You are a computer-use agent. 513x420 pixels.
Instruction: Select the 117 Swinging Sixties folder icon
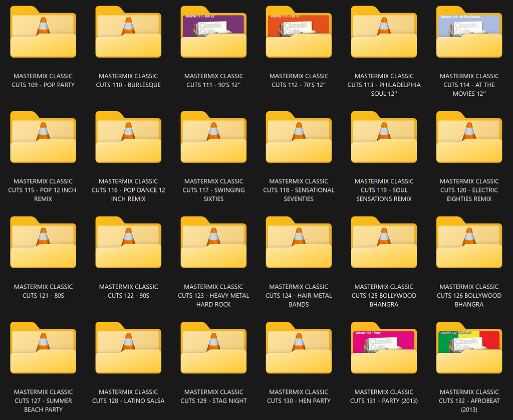[213, 137]
